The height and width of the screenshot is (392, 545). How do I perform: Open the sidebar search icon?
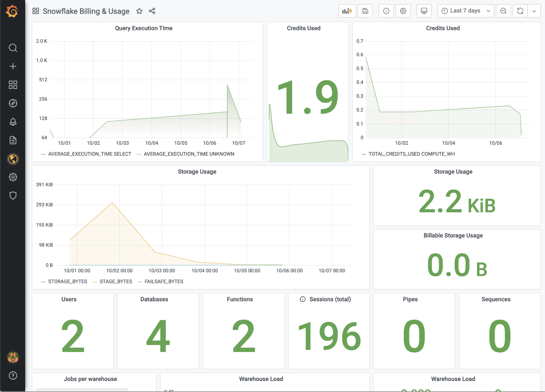click(13, 48)
